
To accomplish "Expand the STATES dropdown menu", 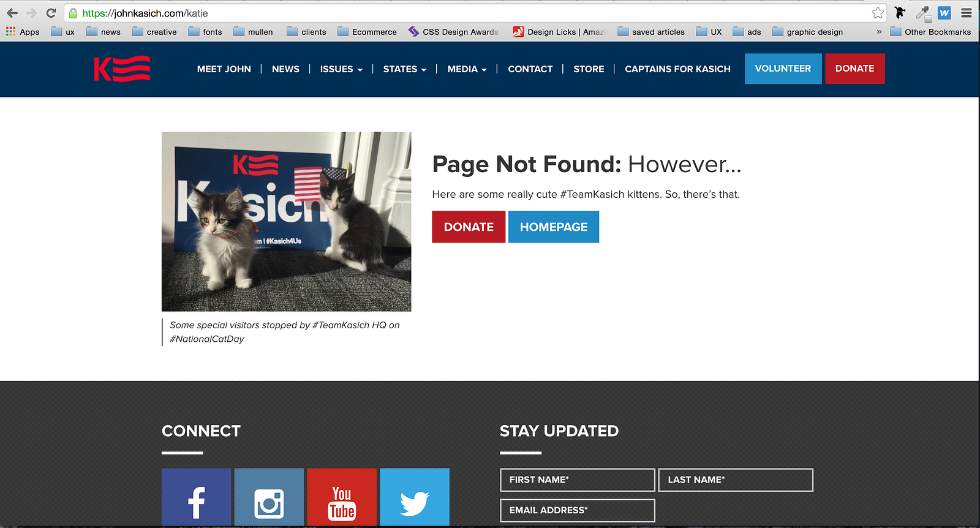I will 405,69.
